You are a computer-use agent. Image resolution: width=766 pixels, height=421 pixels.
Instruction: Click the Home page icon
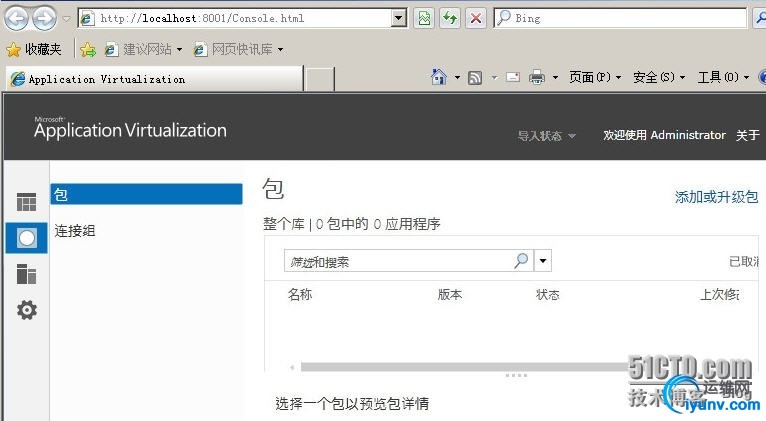click(439, 77)
